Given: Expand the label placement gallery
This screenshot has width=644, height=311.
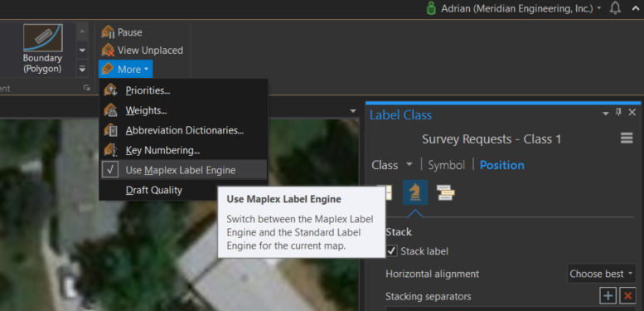Looking at the screenshot, I should point(82,69).
